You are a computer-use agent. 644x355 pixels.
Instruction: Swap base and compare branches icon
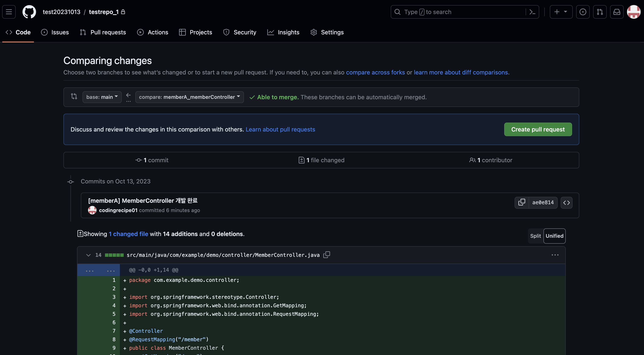74,96
